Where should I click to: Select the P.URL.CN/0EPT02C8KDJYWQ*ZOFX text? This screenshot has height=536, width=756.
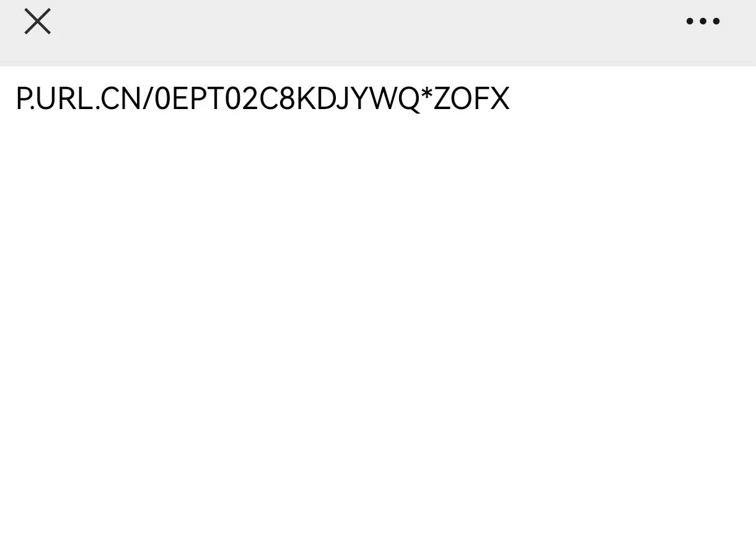coord(263,99)
